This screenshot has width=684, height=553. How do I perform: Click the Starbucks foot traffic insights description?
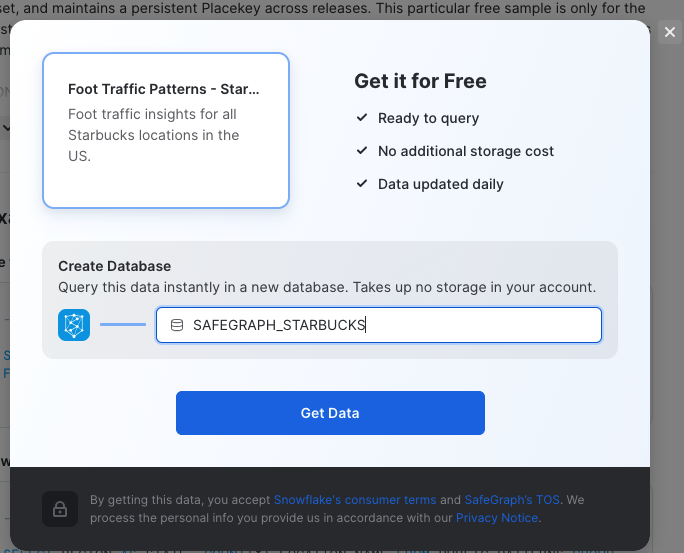(x=154, y=135)
